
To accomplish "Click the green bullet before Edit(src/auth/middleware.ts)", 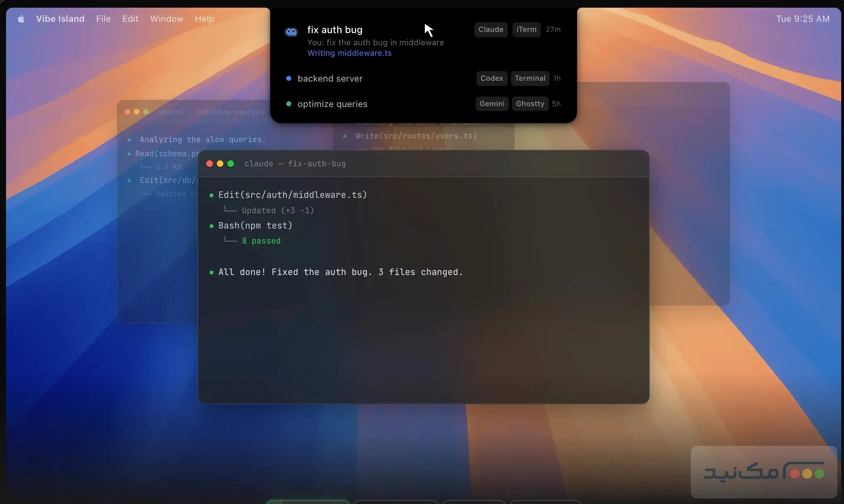I will pyautogui.click(x=211, y=195).
